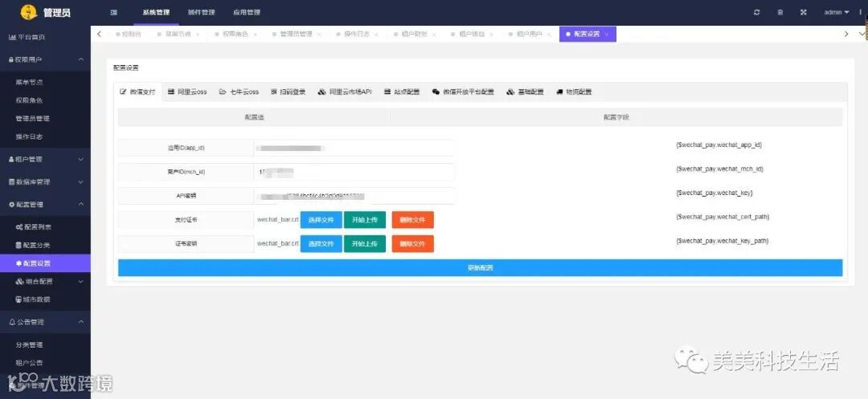Switch to 系统管理 top menu
Viewport: 868px width, 399px height.
click(156, 12)
